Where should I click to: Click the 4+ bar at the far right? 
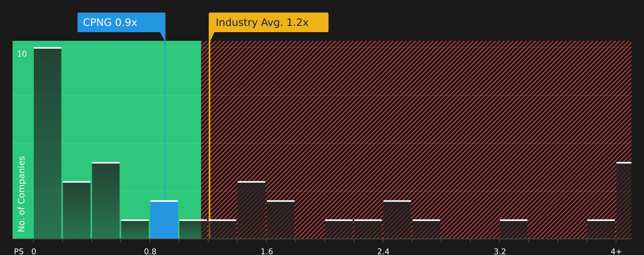click(624, 200)
